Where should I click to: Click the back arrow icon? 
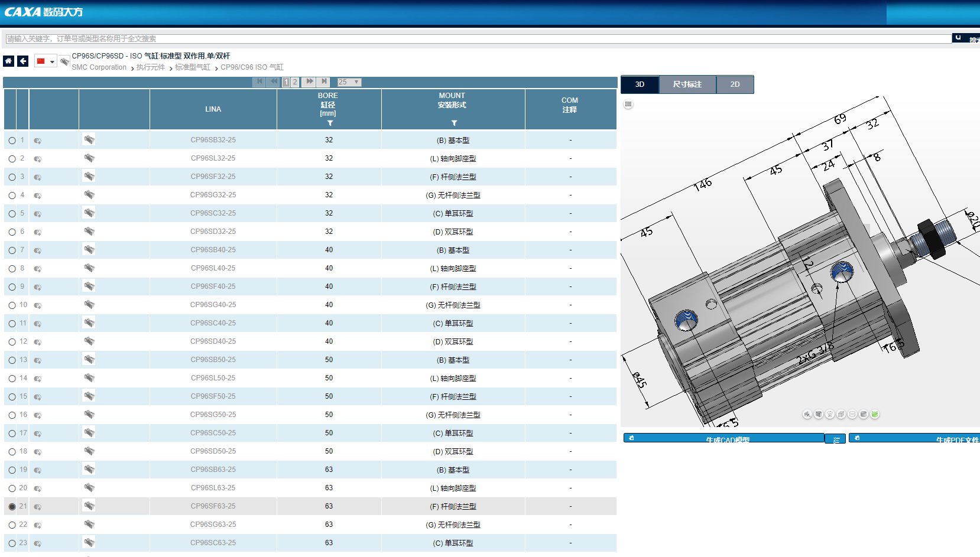(x=23, y=61)
